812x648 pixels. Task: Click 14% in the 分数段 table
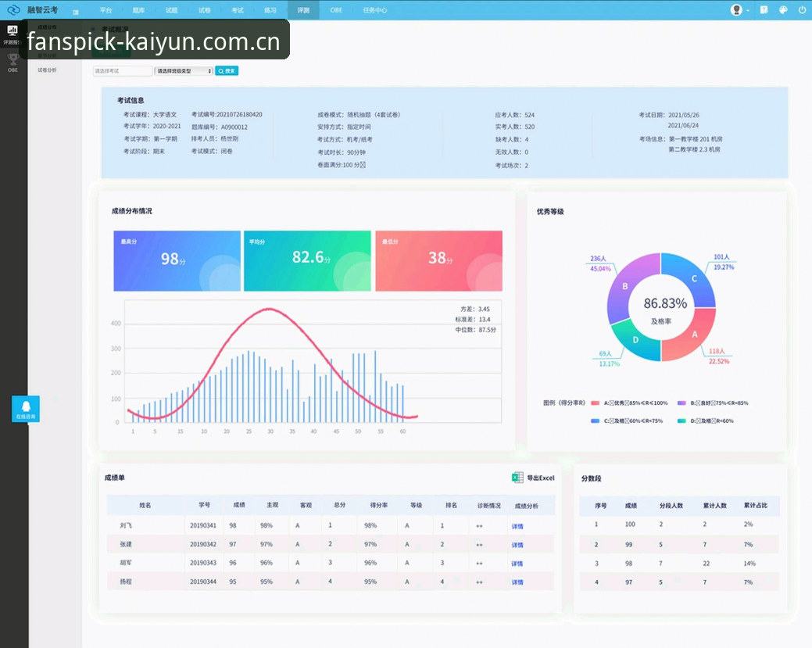[749, 564]
